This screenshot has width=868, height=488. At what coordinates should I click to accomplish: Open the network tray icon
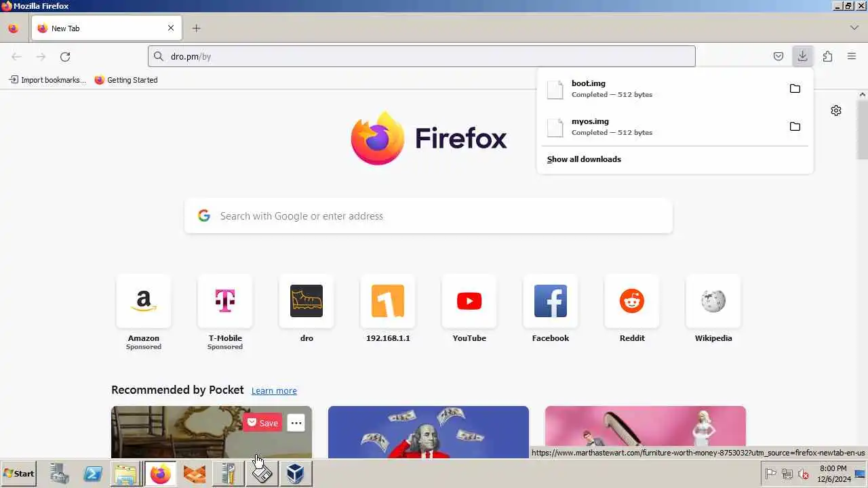tap(787, 474)
